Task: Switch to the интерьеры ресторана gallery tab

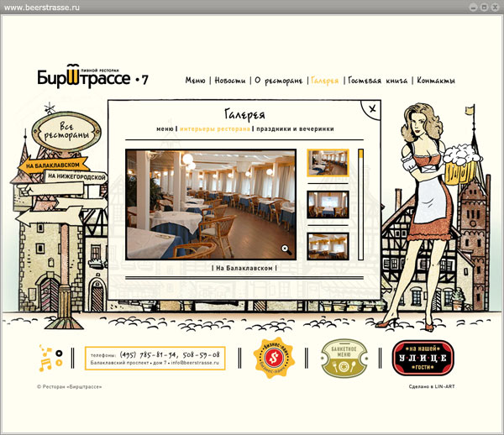Action: [x=215, y=128]
